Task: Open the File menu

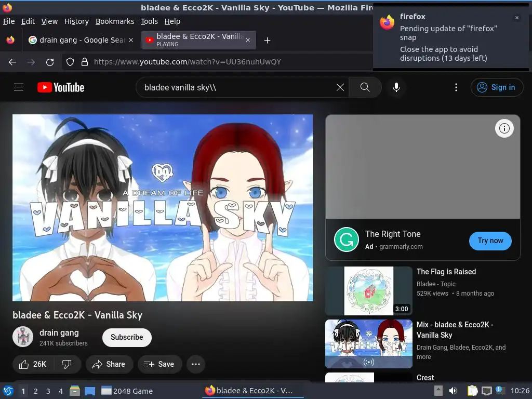Action: tap(9, 21)
